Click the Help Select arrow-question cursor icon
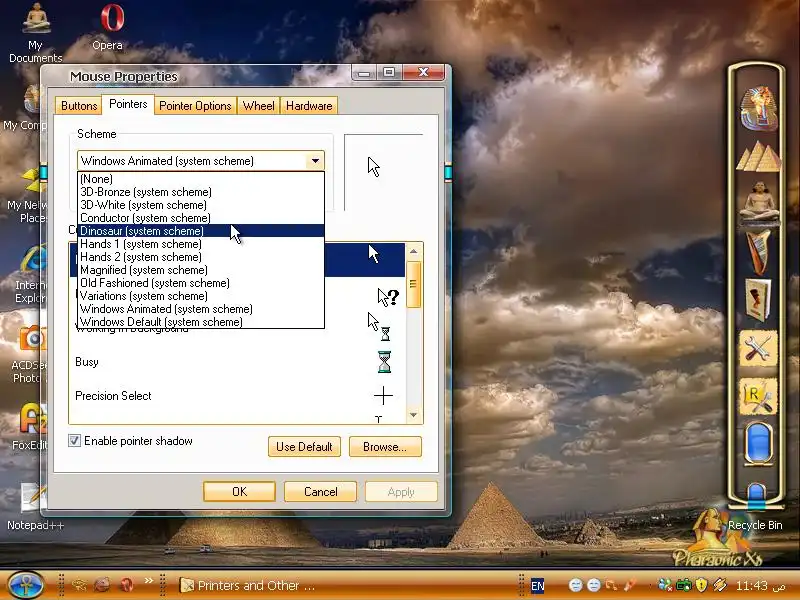800x600 pixels. (388, 297)
